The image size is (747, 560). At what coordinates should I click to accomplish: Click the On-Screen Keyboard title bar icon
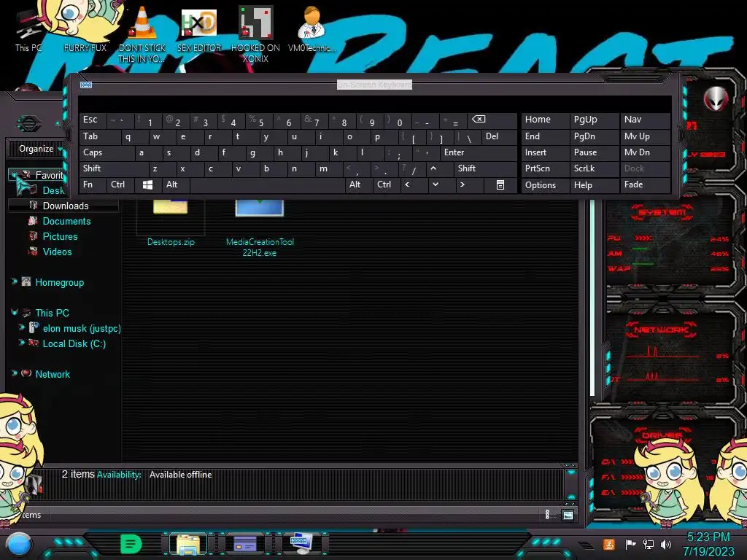[x=86, y=85]
